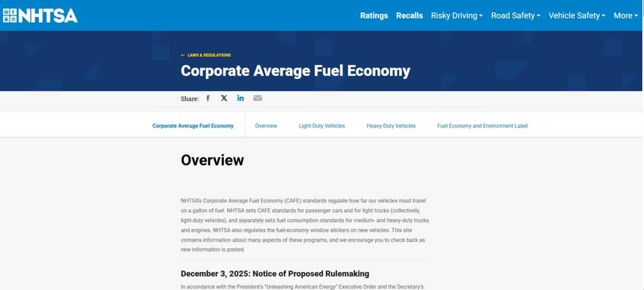Click the December 3, 2025 rulemaking heading
Screen dimensions: 644x290
275,274
